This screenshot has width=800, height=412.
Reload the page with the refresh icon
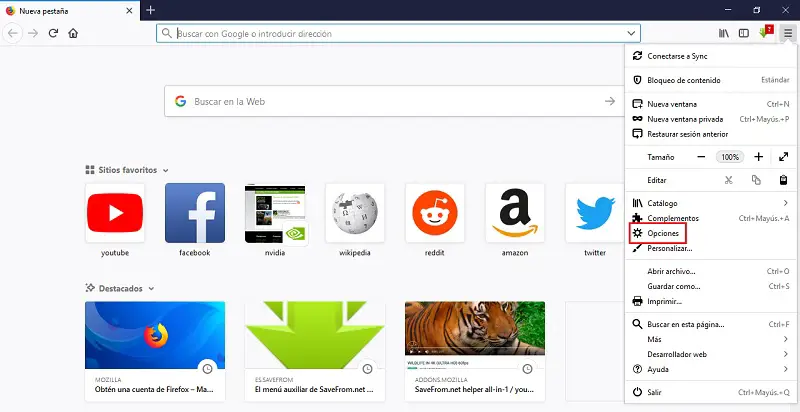(x=53, y=33)
